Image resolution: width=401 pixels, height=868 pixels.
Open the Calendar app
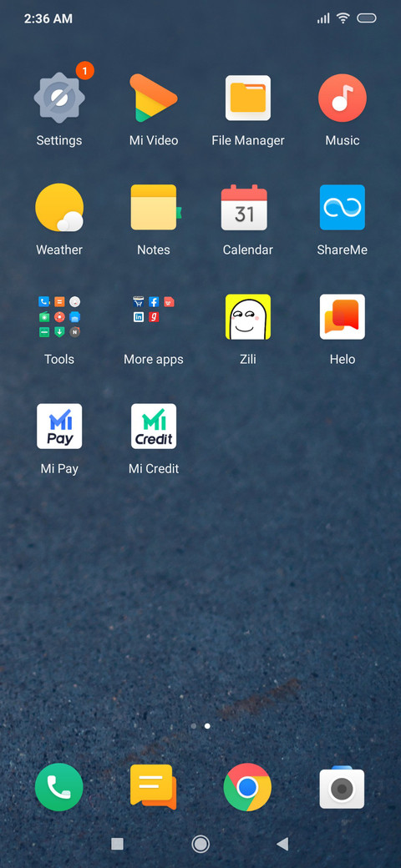[244, 208]
